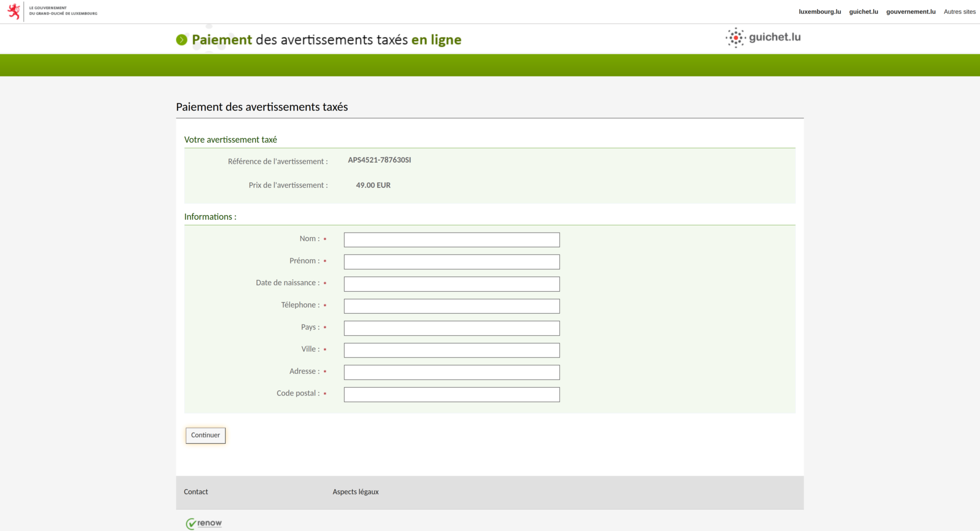Click the Informations section heading
980x531 pixels.
coord(210,217)
